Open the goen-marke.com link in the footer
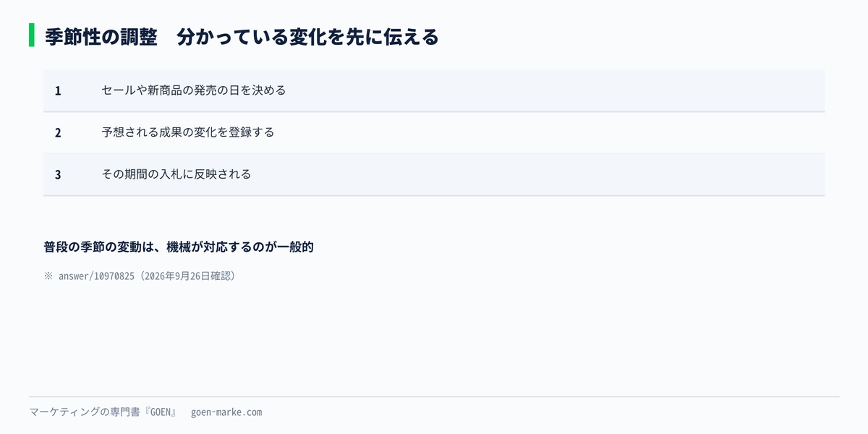 (226, 412)
